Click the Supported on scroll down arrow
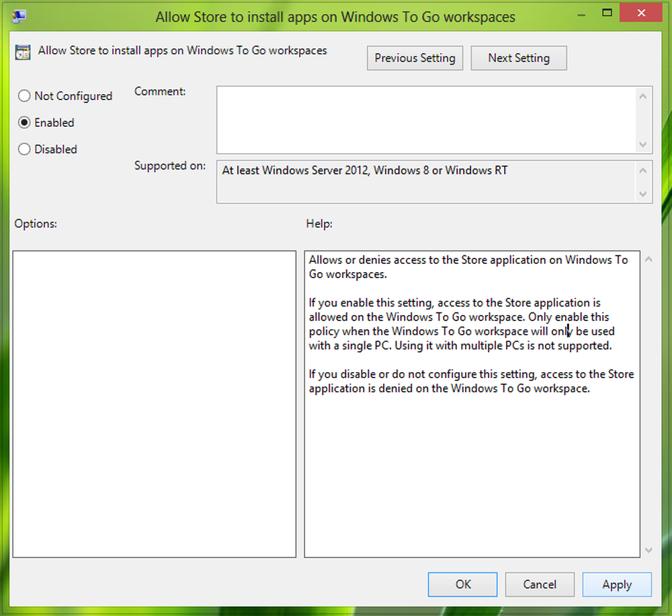The image size is (672, 616). click(642, 193)
